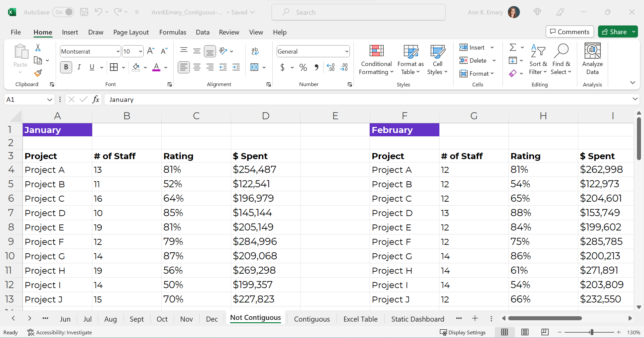
Task: Toggle the AutoSave switch
Action: tap(63, 12)
